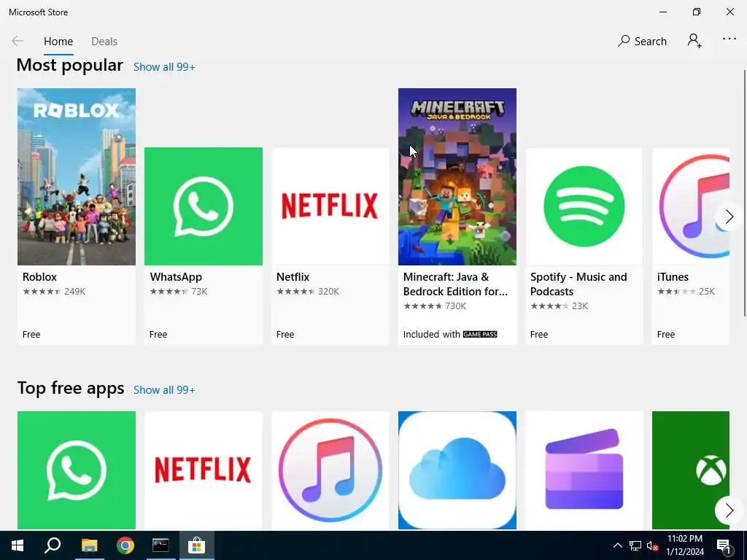
Task: Open iTunes icon in Most popular row
Action: coord(691,206)
